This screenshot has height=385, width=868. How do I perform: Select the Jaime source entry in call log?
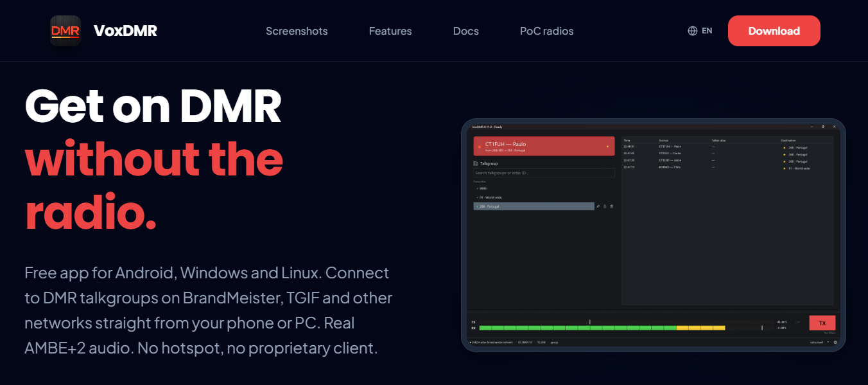[670, 160]
